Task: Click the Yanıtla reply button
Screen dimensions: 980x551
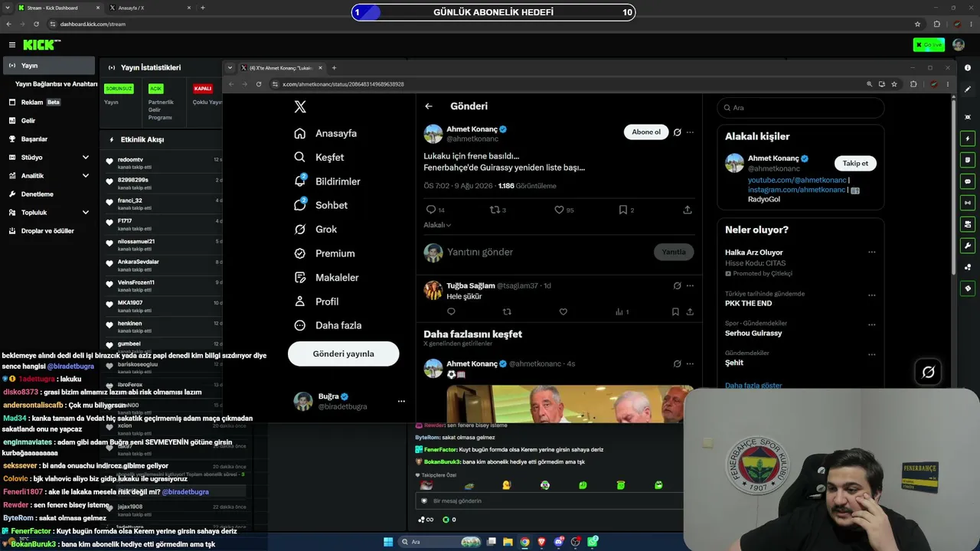Action: 674,252
